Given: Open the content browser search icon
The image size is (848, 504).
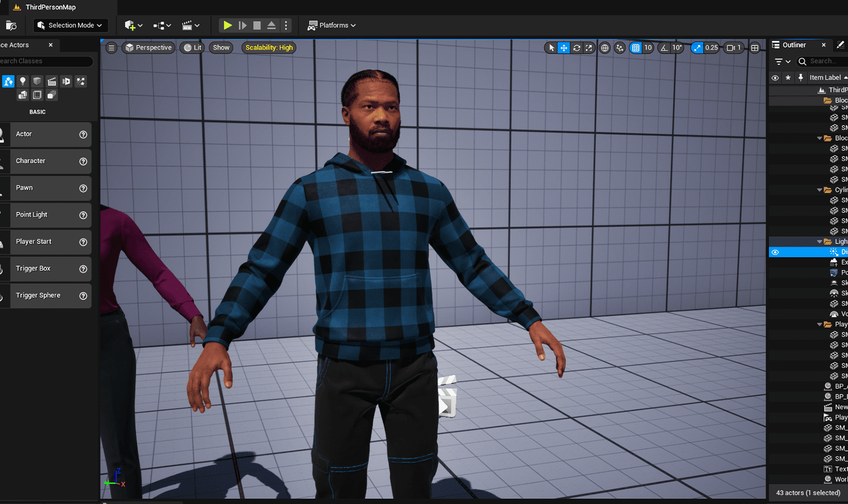Looking at the screenshot, I should tap(11, 25).
